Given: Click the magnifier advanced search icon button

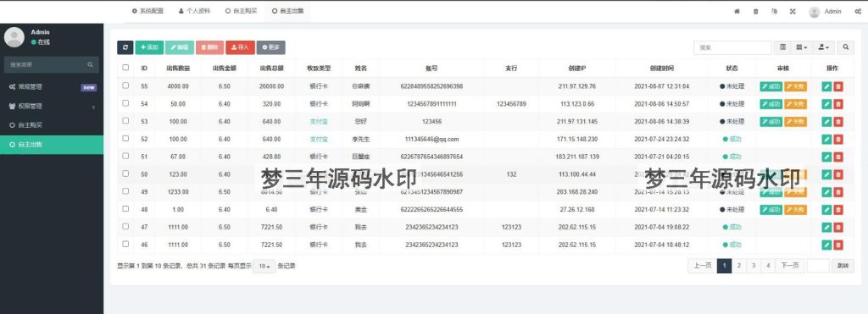Looking at the screenshot, I should coord(845,47).
